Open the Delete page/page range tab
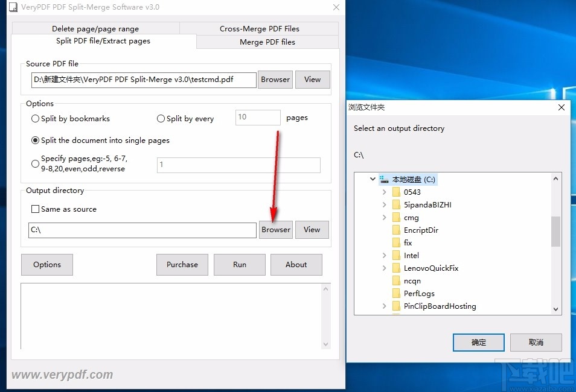 pyautogui.click(x=94, y=28)
